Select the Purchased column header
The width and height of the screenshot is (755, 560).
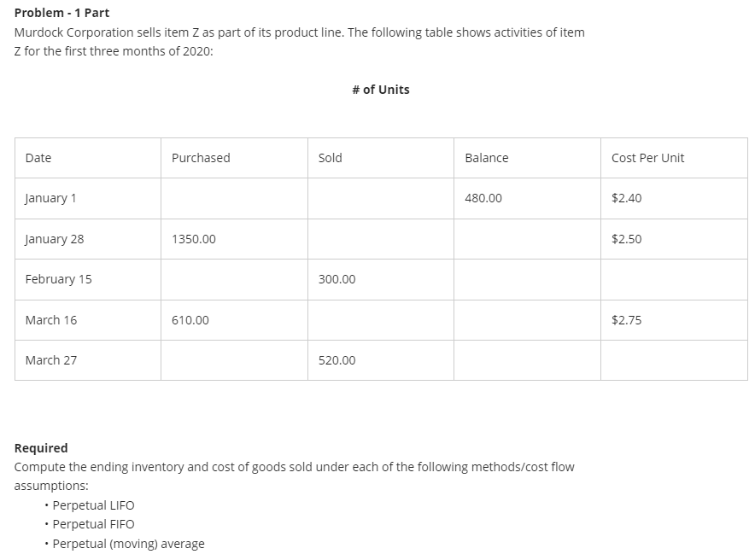point(234,158)
